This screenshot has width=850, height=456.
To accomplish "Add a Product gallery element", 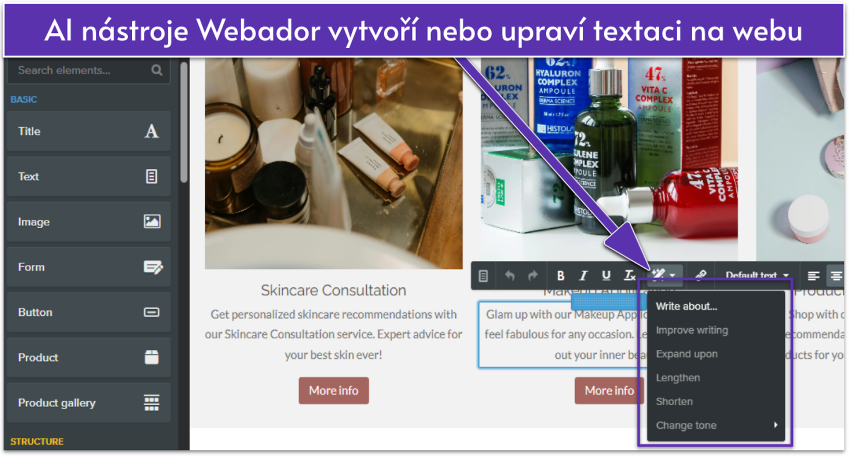I will pos(88,403).
